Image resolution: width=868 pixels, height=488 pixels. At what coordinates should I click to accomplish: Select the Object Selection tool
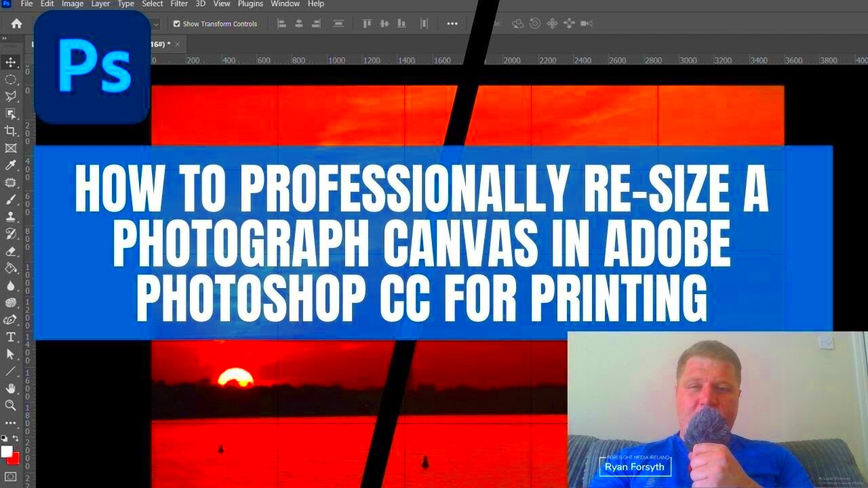(11, 114)
